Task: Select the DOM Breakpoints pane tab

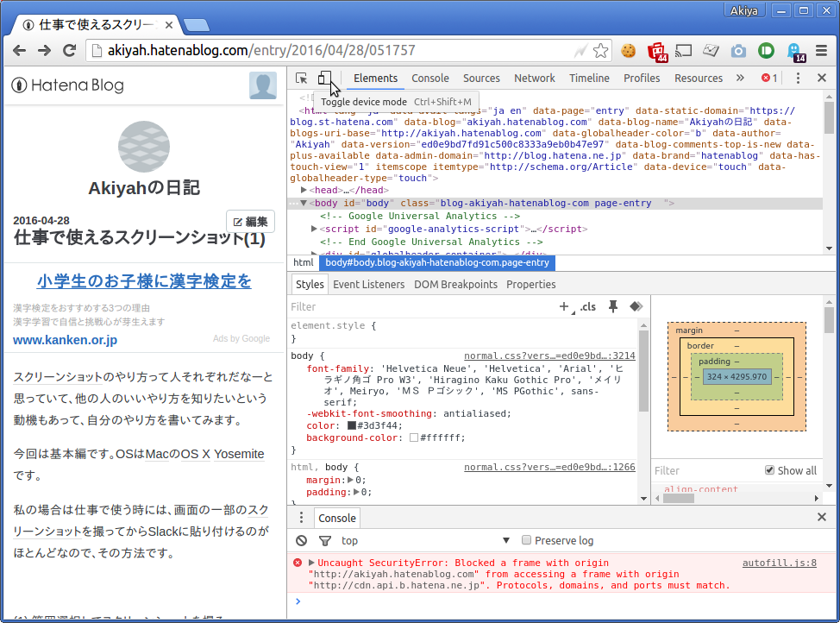Action: (x=456, y=284)
